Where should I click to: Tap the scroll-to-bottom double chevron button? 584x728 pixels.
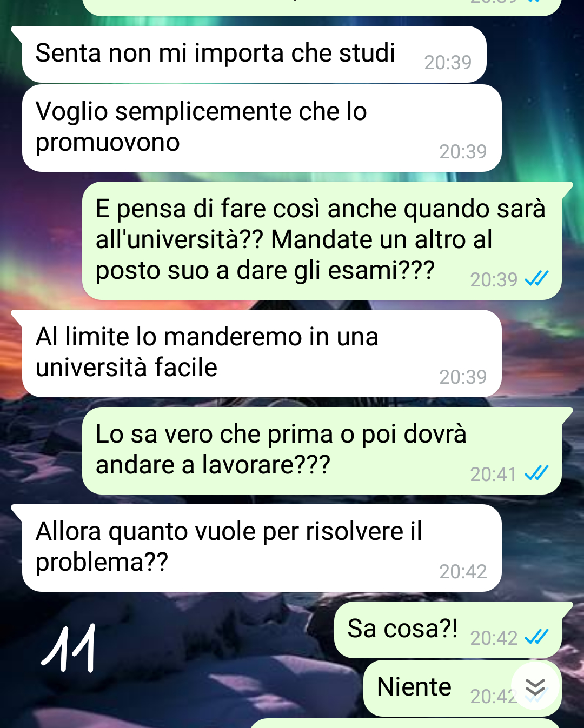point(535,686)
